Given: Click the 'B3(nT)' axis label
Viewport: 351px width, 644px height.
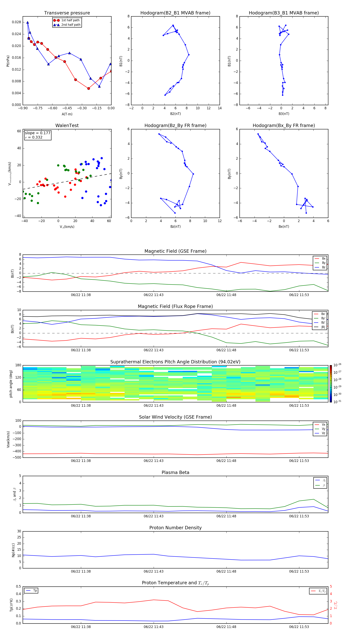Looking at the screenshot, I should pyautogui.click(x=284, y=114).
